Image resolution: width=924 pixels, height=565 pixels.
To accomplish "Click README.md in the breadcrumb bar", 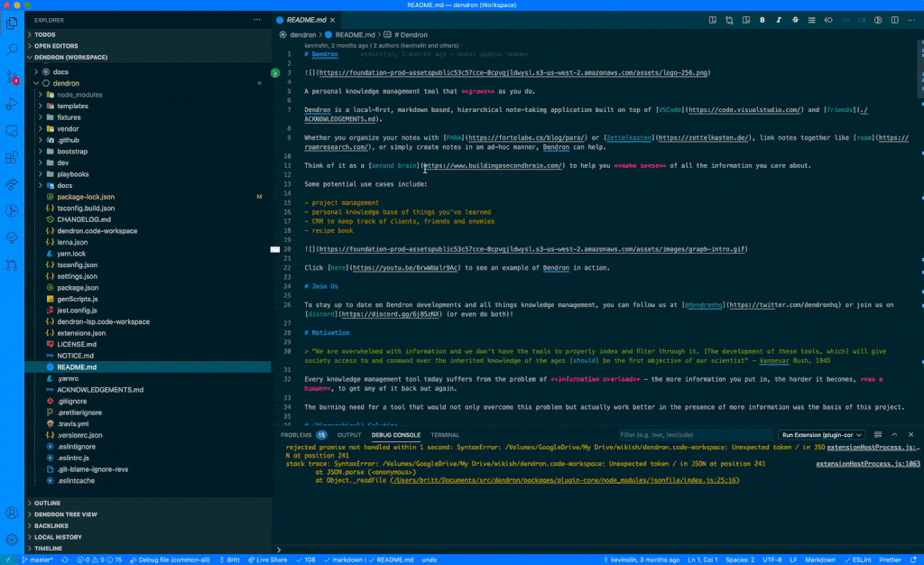I will (x=355, y=35).
